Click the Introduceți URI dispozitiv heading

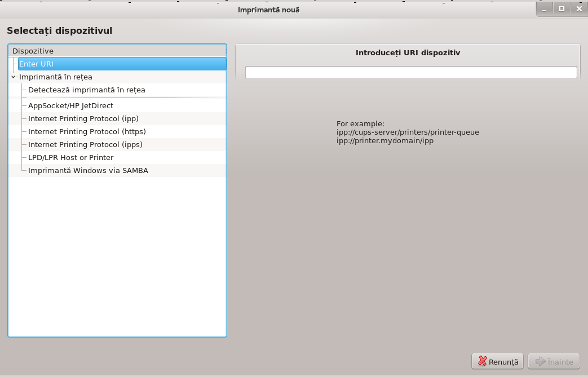[408, 53]
